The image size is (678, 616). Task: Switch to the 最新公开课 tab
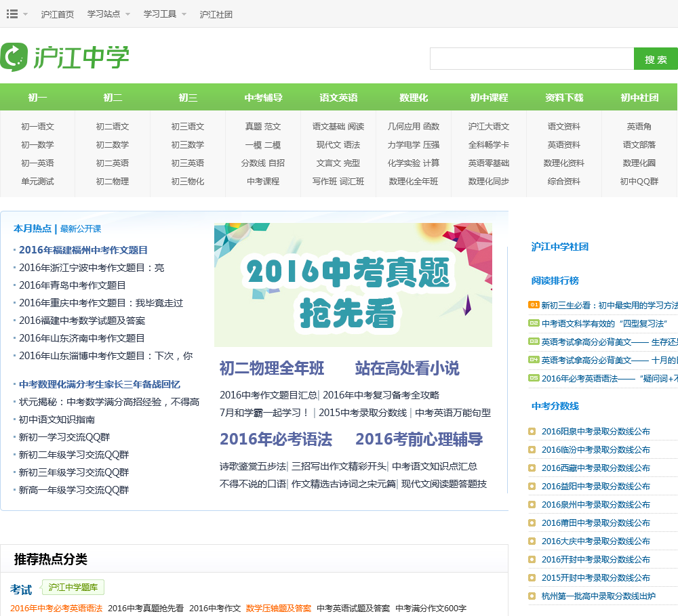81,228
